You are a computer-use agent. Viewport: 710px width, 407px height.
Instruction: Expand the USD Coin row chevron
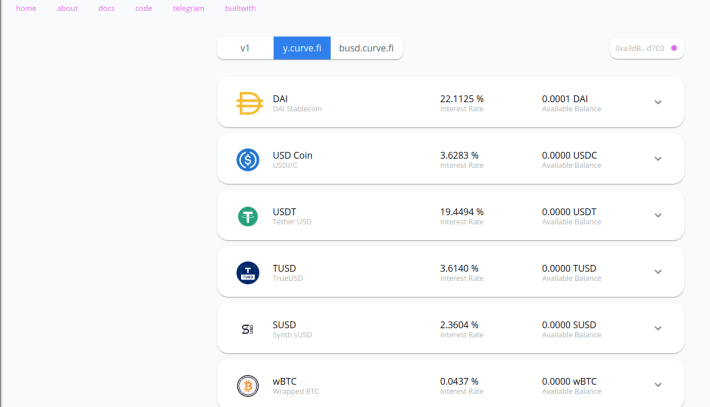coord(658,159)
